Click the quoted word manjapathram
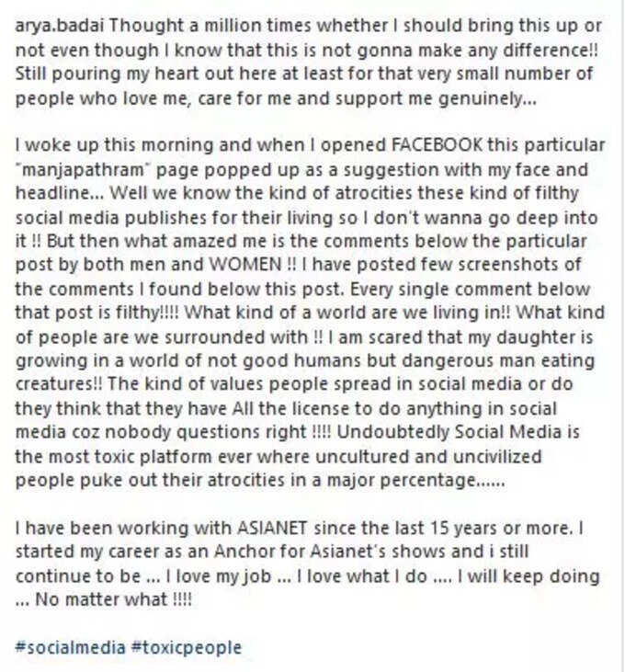The width and height of the screenshot is (625, 672). [83, 170]
